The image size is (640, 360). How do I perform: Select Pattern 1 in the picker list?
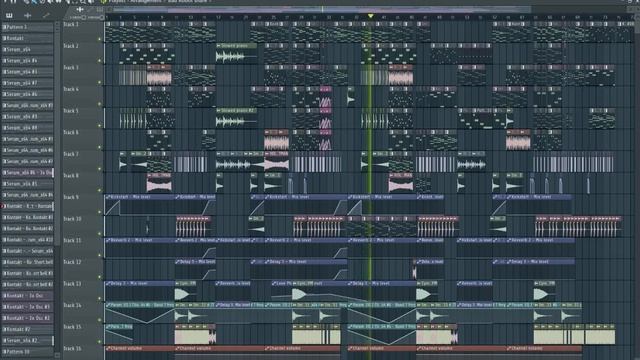pos(27,27)
